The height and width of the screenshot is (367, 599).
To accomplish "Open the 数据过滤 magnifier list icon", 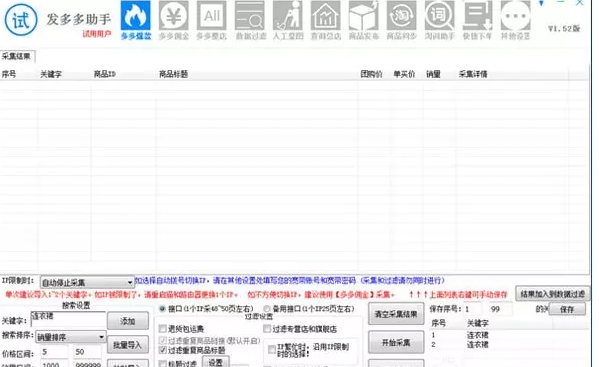I will click(x=250, y=19).
